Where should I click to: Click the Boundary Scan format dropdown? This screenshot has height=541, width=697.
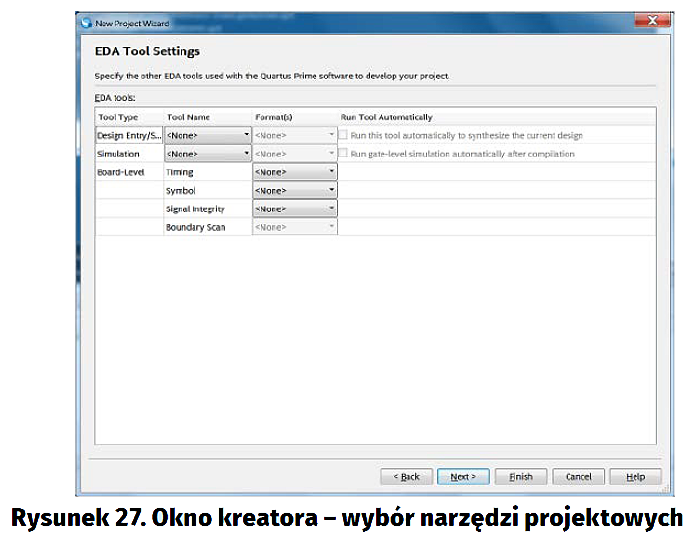pos(295,228)
